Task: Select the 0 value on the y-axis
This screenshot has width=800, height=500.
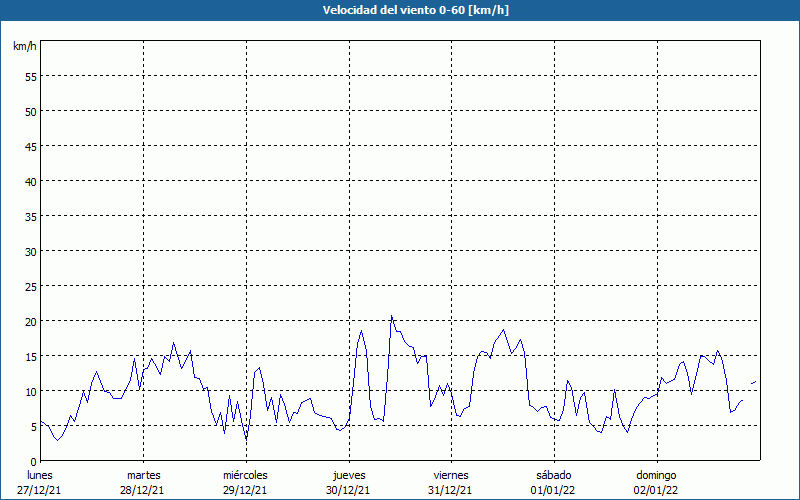Action: [34, 462]
